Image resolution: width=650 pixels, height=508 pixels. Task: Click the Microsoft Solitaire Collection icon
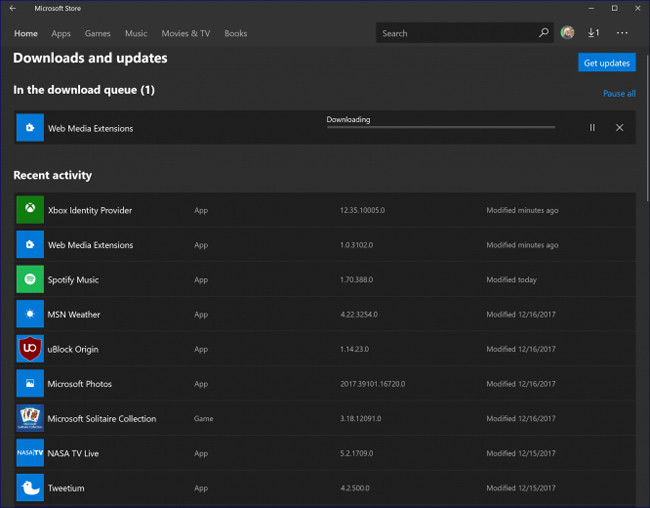point(30,418)
